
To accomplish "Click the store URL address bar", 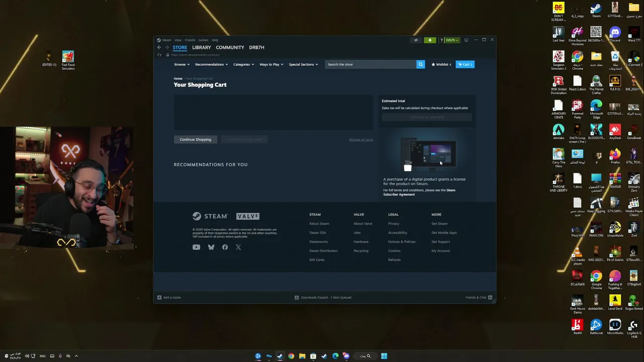I will click(x=196, y=55).
